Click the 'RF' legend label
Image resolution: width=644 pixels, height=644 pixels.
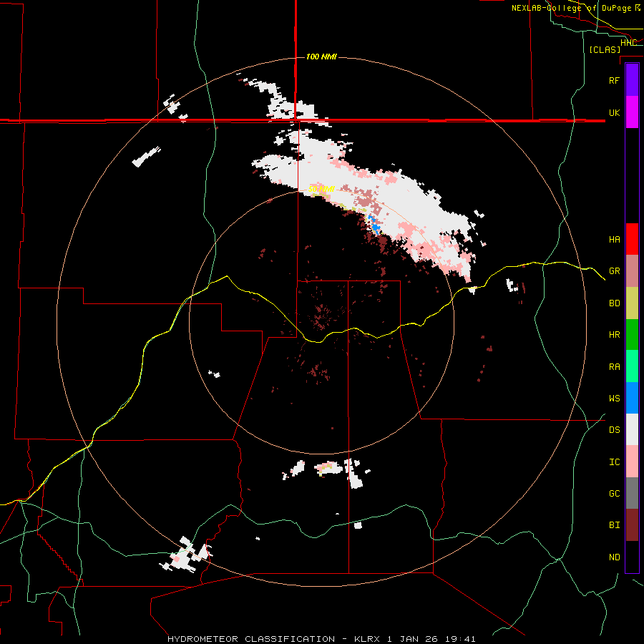point(614,80)
